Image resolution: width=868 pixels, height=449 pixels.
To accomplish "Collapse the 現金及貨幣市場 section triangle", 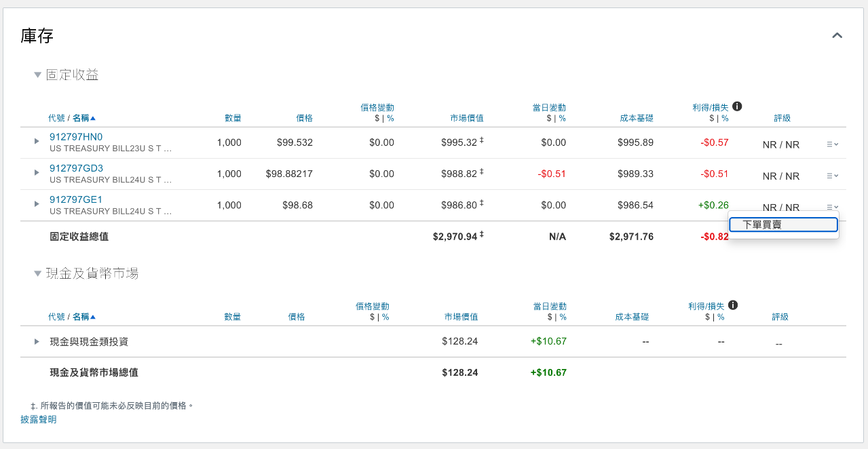I will point(38,273).
